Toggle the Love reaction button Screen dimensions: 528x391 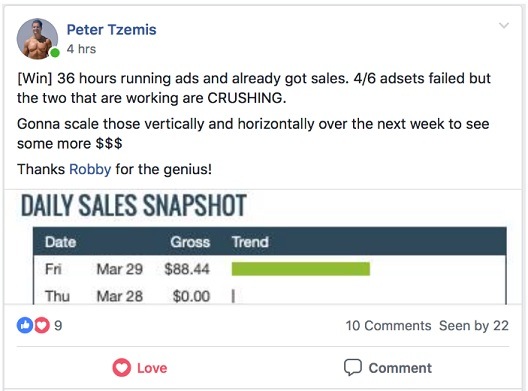pyautogui.click(x=140, y=368)
